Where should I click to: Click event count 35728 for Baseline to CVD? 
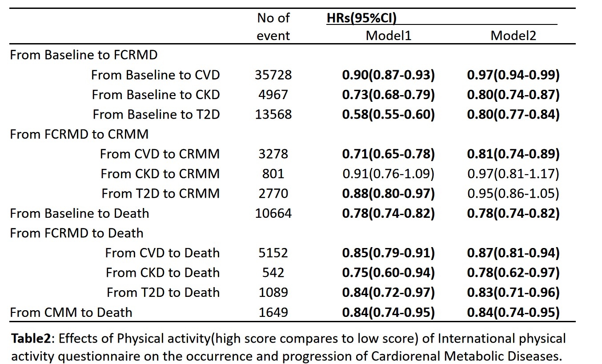273,75
